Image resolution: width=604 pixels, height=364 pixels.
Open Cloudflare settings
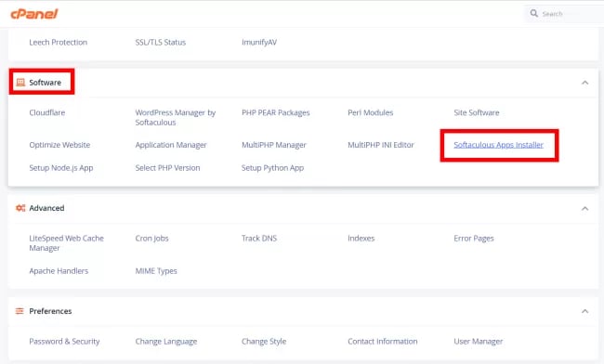point(47,112)
